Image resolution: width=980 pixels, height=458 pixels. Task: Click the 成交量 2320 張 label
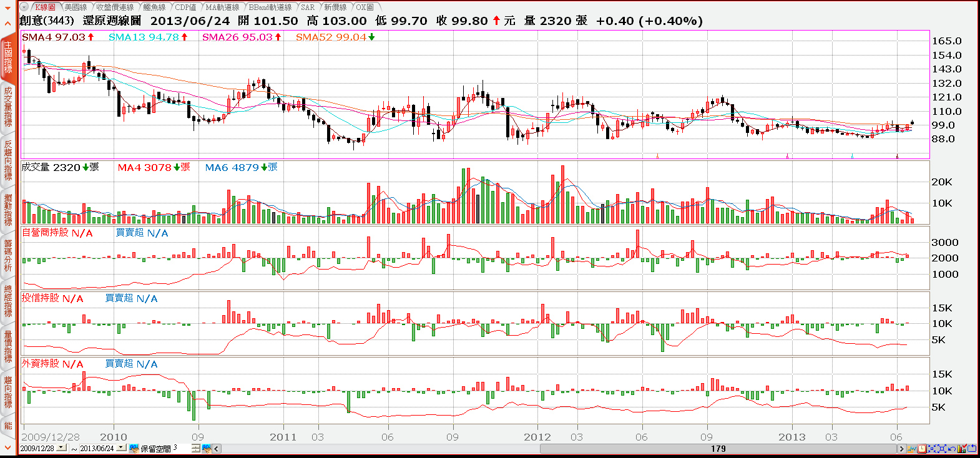coord(60,167)
